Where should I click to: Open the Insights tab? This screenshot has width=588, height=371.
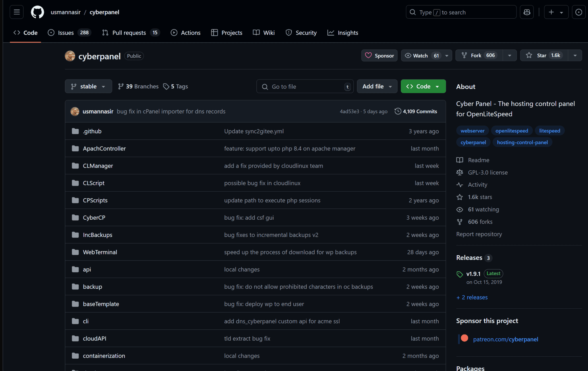(x=343, y=33)
